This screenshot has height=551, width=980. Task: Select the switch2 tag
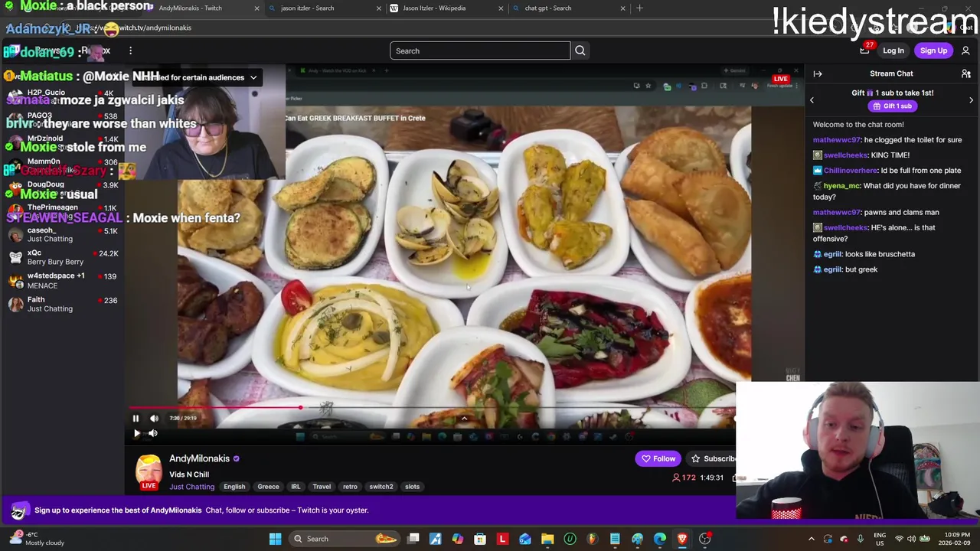click(x=381, y=487)
